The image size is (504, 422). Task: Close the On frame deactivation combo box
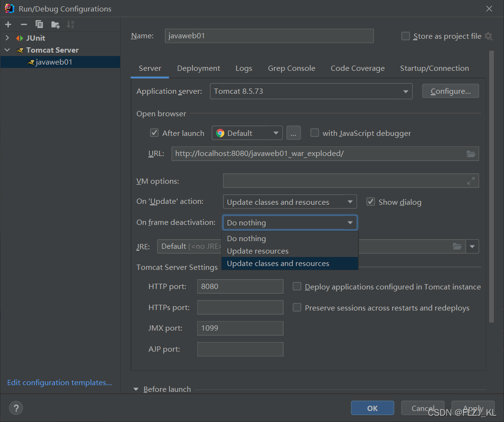(x=290, y=223)
